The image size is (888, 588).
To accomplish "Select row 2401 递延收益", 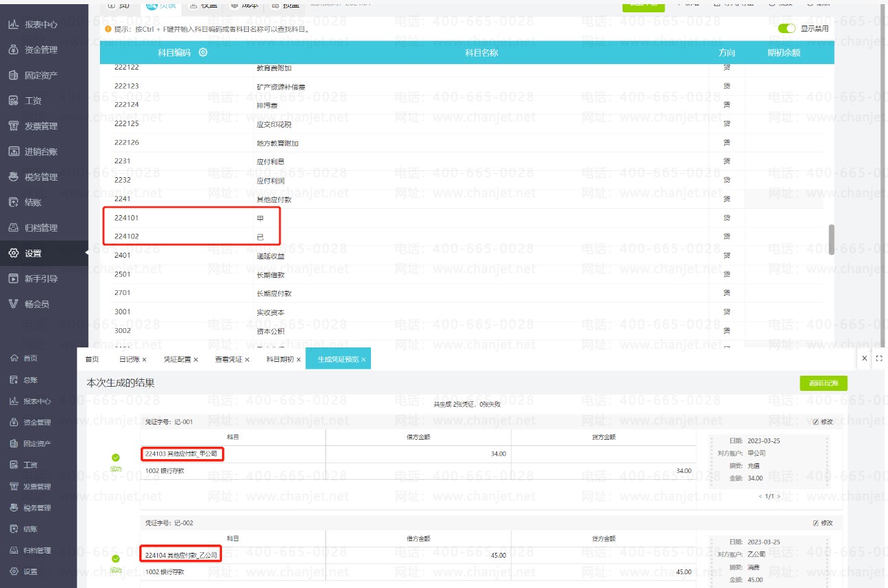I will [467, 256].
